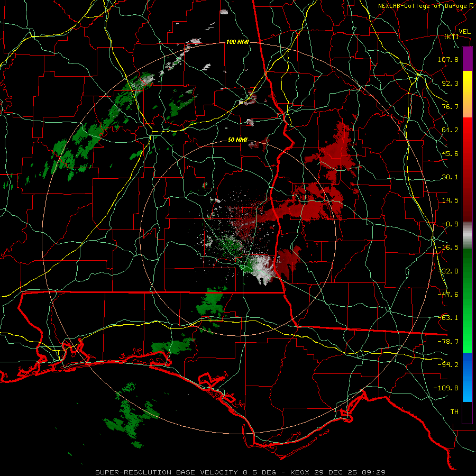
Task: Click the TH legend label
Action: point(454,412)
